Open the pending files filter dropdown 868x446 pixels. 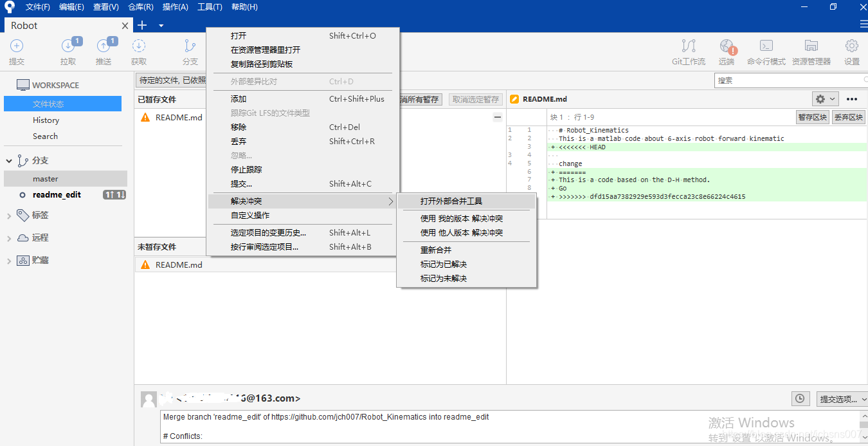tap(171, 80)
